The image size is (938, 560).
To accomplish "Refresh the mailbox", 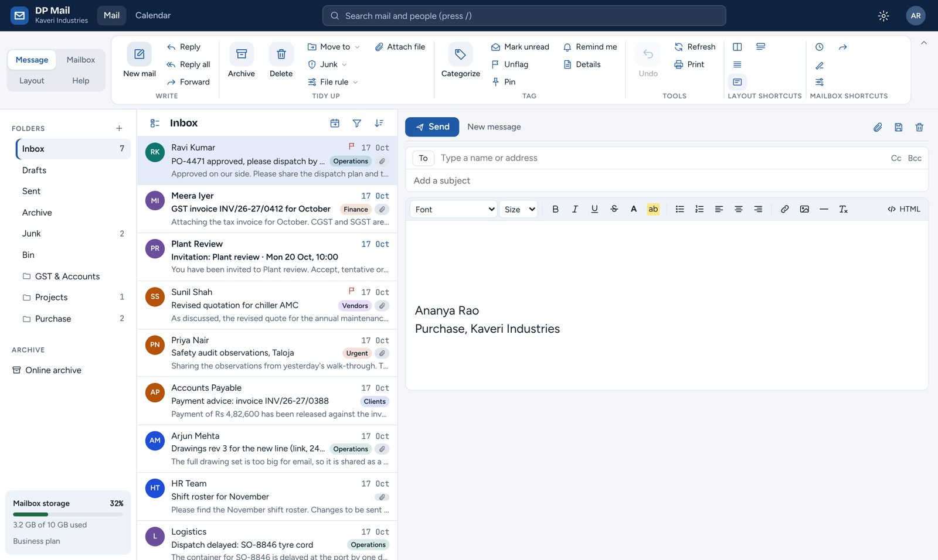I will (x=695, y=47).
